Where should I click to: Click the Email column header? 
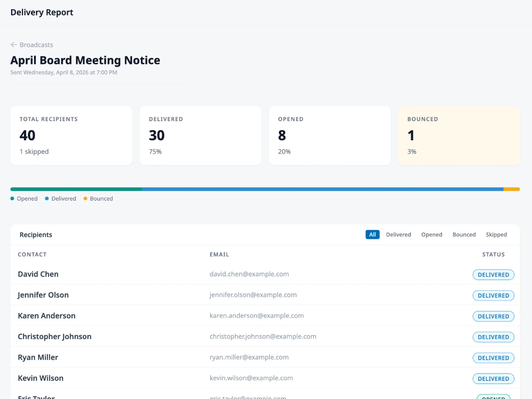pos(219,254)
